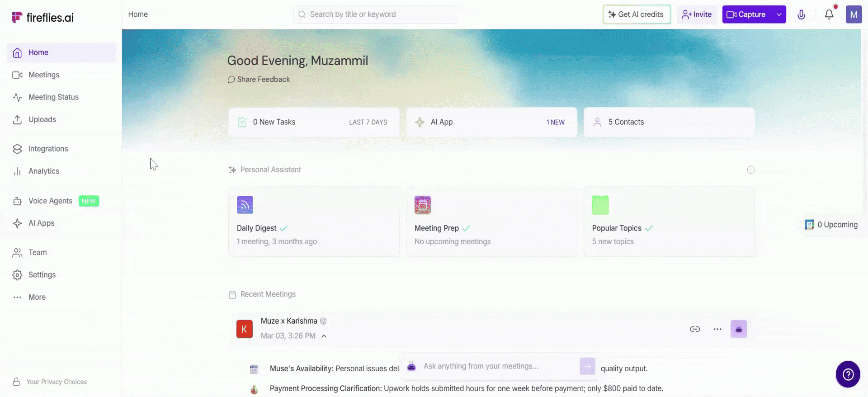868x397 pixels.
Task: Open Team page
Action: click(61, 252)
